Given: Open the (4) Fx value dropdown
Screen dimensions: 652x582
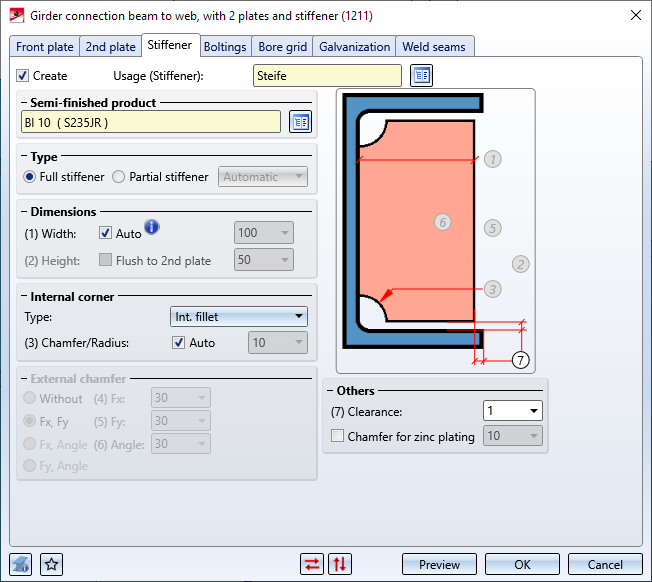Looking at the screenshot, I should [x=181, y=398].
